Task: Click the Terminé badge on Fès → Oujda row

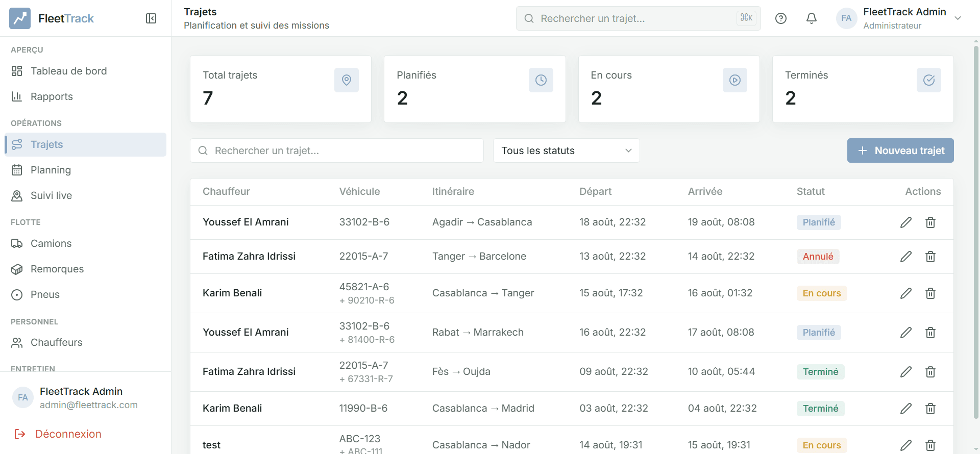Action: pyautogui.click(x=820, y=372)
